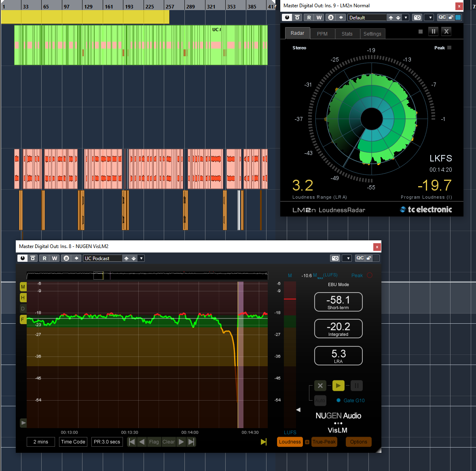Screen dimensions: 476x471
Task: Load previous preset in LM2n window
Action: 391,18
